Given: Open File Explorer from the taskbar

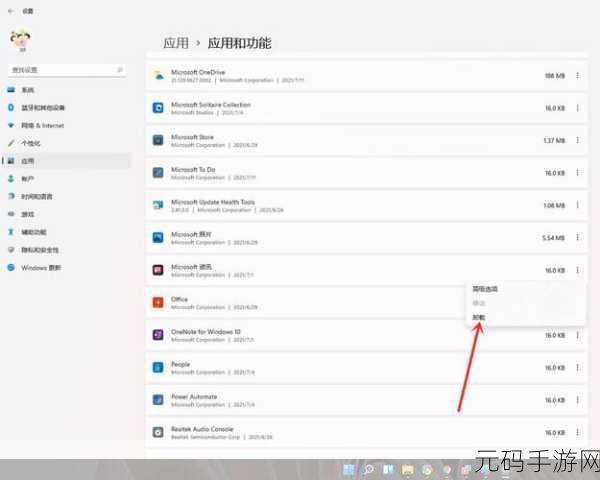Looking at the screenshot, I should 408,469.
